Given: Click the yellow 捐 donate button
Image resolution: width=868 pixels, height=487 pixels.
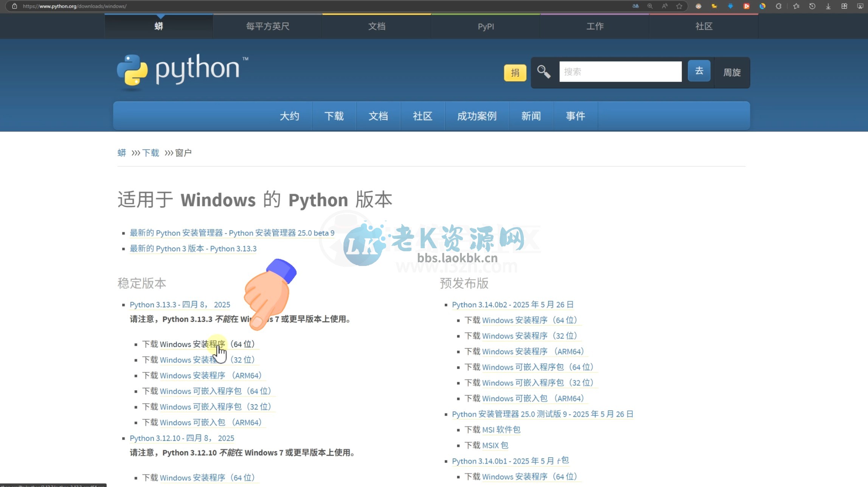Looking at the screenshot, I should click(515, 73).
